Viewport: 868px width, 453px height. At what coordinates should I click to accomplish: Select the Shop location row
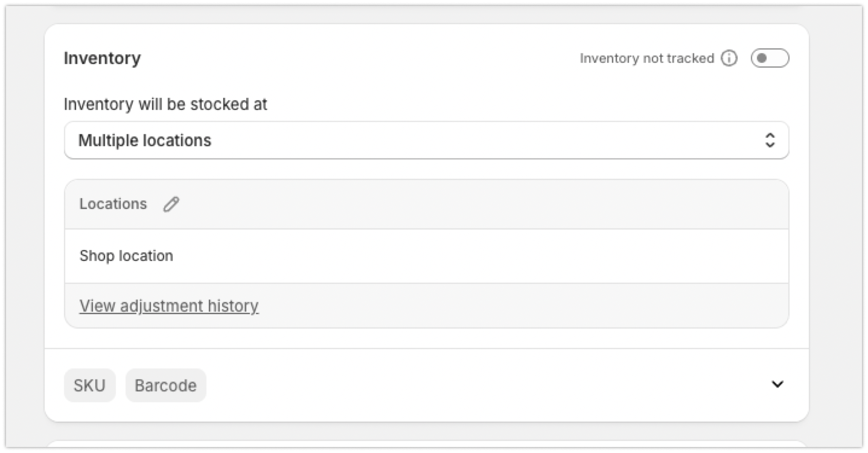127,256
